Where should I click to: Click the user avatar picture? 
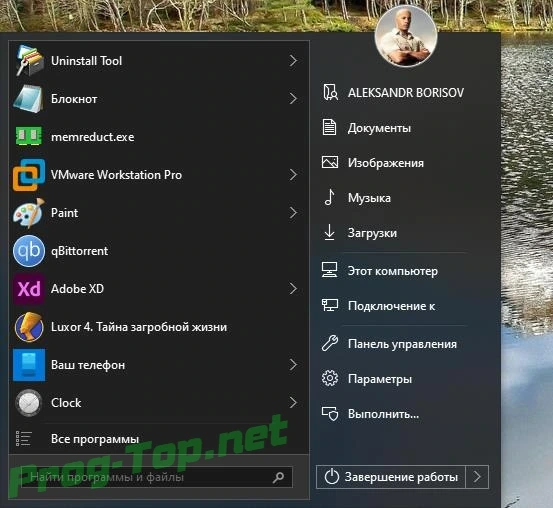click(x=406, y=36)
